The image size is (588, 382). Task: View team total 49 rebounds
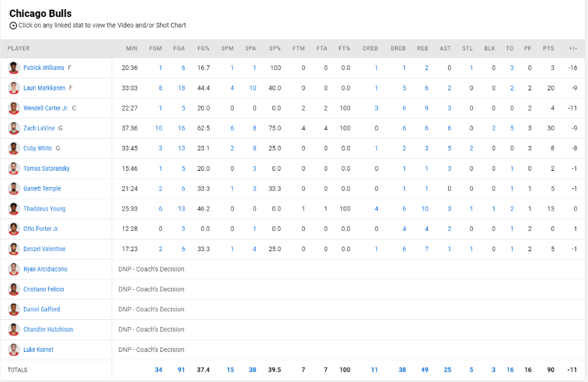[x=425, y=370]
